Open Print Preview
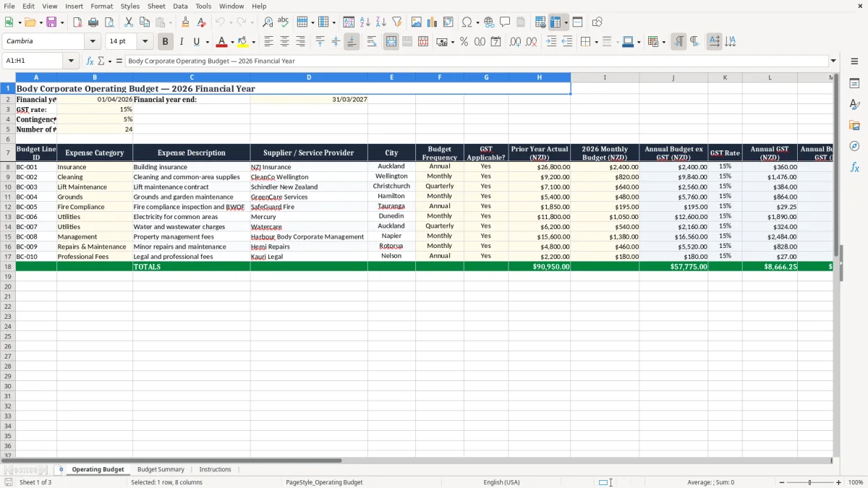 (x=109, y=22)
